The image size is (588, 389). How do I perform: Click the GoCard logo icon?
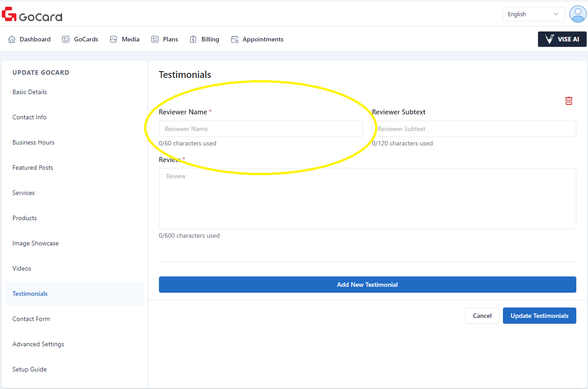[9, 14]
